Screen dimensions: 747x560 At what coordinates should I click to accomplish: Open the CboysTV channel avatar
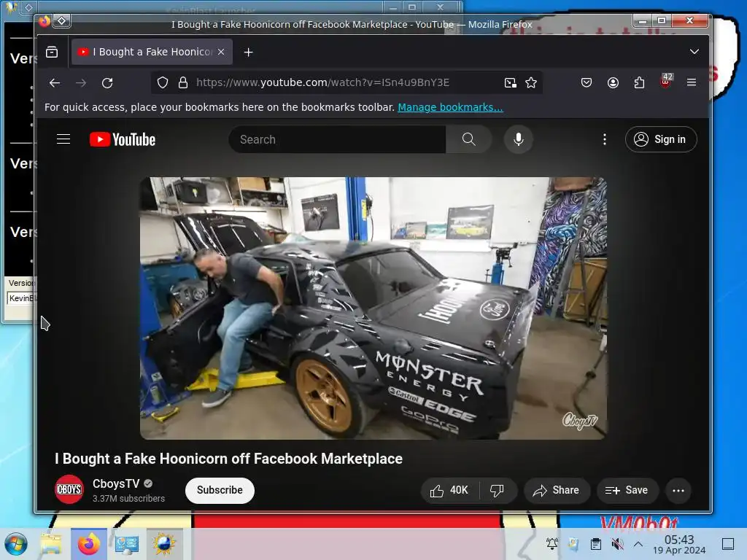click(69, 489)
